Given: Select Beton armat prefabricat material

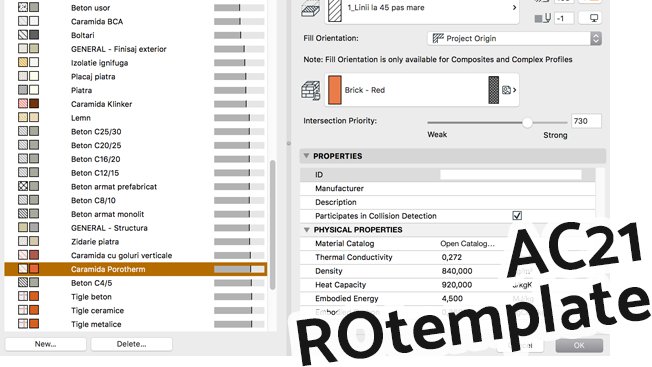Looking at the screenshot, I should [x=136, y=186].
